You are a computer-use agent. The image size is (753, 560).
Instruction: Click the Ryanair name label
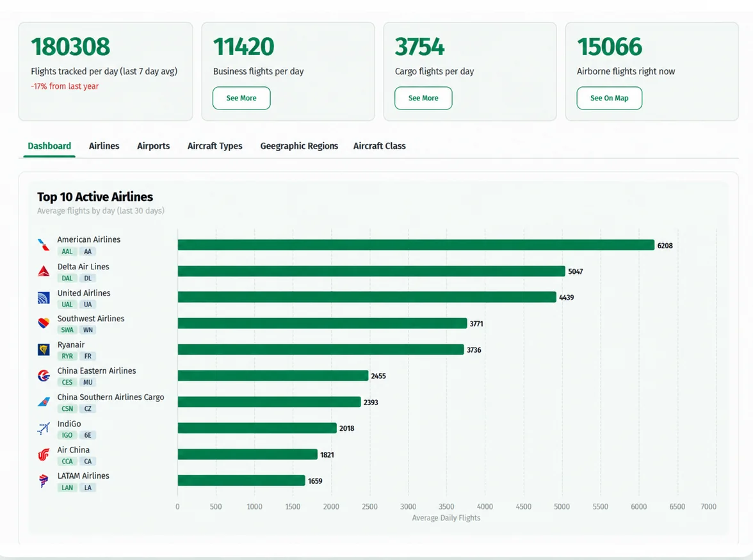pos(70,344)
